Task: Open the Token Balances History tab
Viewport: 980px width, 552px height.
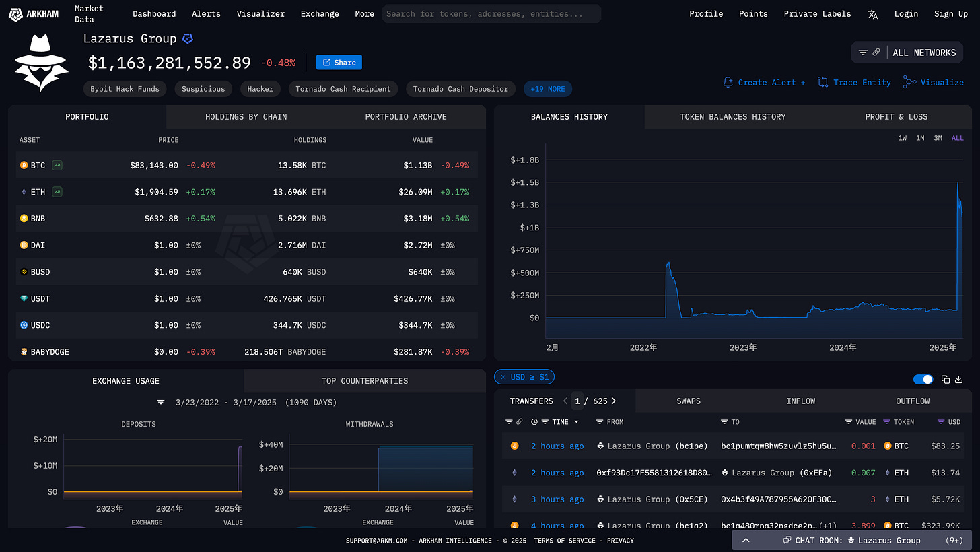Action: [732, 117]
